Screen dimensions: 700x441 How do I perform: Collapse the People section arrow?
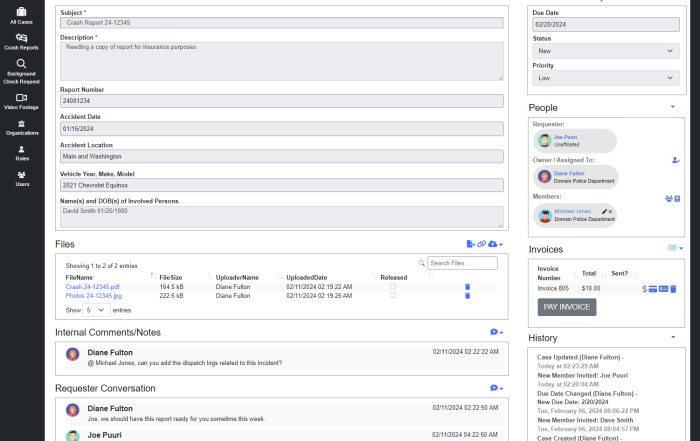pos(673,107)
